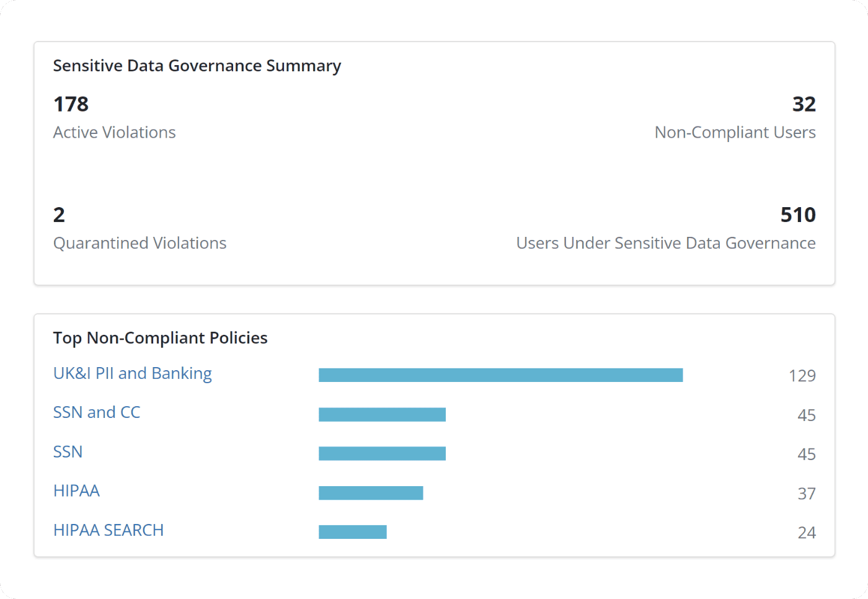
Task: Click the 178 active violations count
Action: pos(71,104)
